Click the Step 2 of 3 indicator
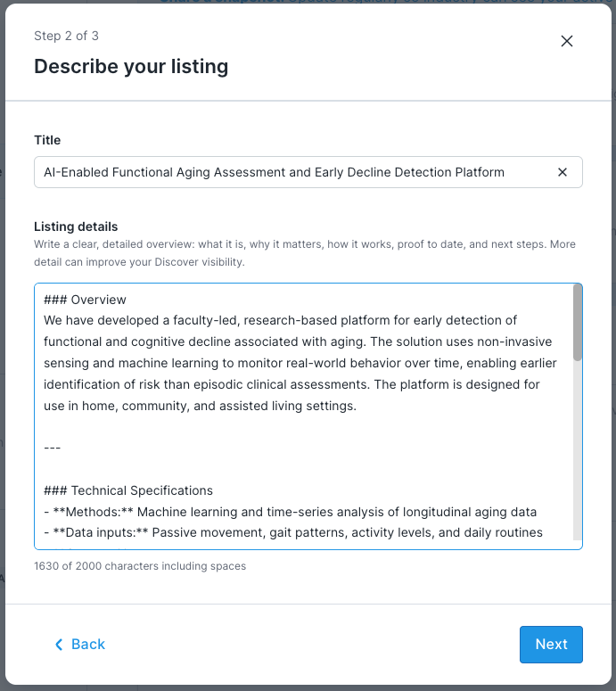Image resolution: width=616 pixels, height=691 pixels. [x=66, y=37]
